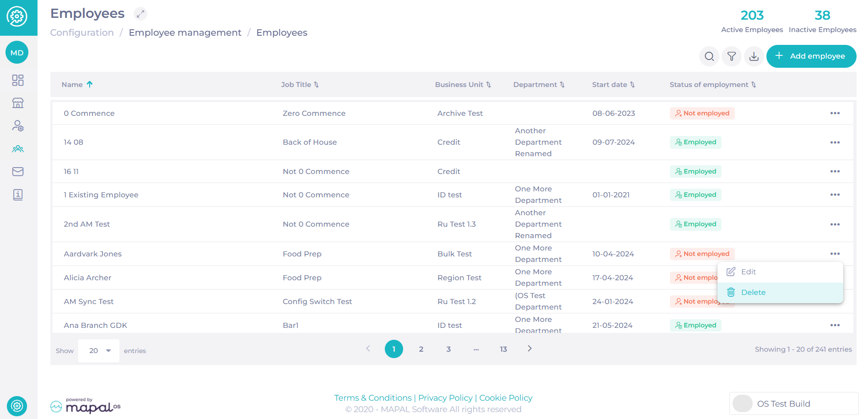Open the user settings sidebar icon
This screenshot has width=868, height=419.
point(18,126)
